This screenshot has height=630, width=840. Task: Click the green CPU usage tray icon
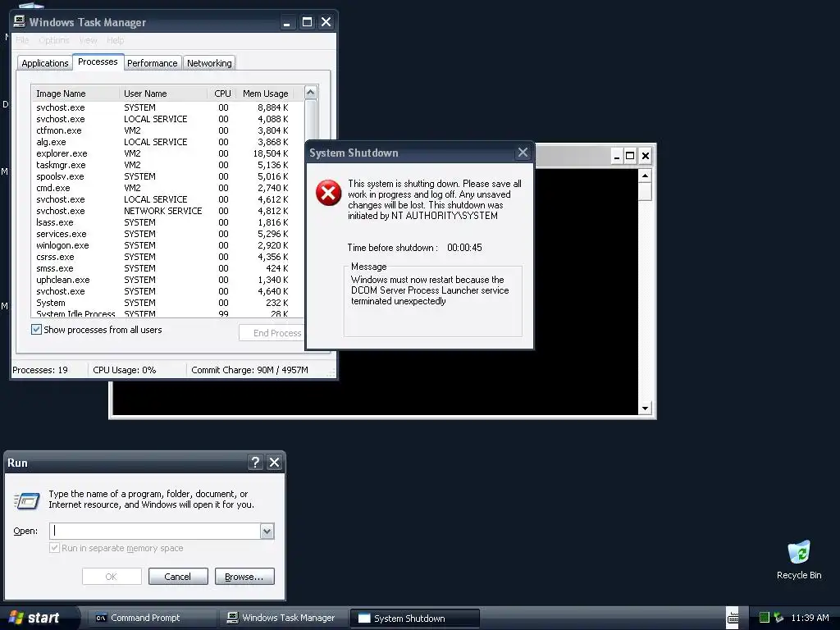[765, 618]
